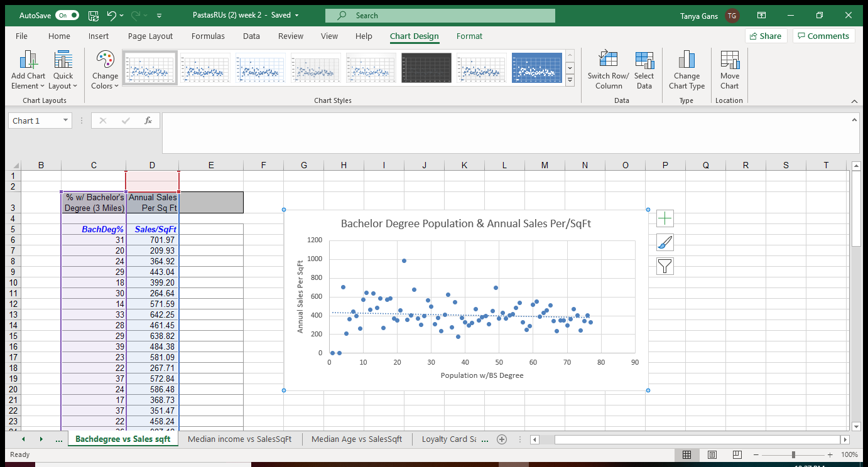This screenshot has width=868, height=467.
Task: Open the Quick Layout tool
Action: [x=63, y=62]
